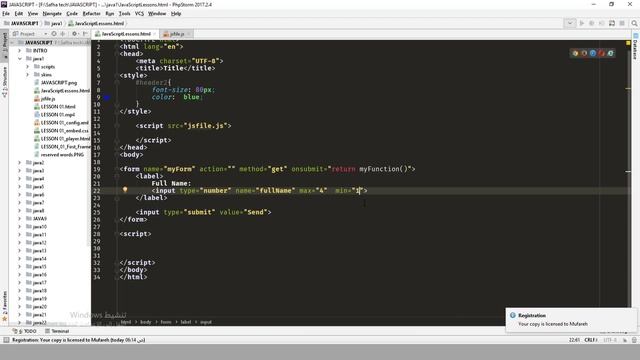Viewport: 640px width, 360px height.
Task: Select LESSON 01_embed.css file
Action: click(64, 131)
